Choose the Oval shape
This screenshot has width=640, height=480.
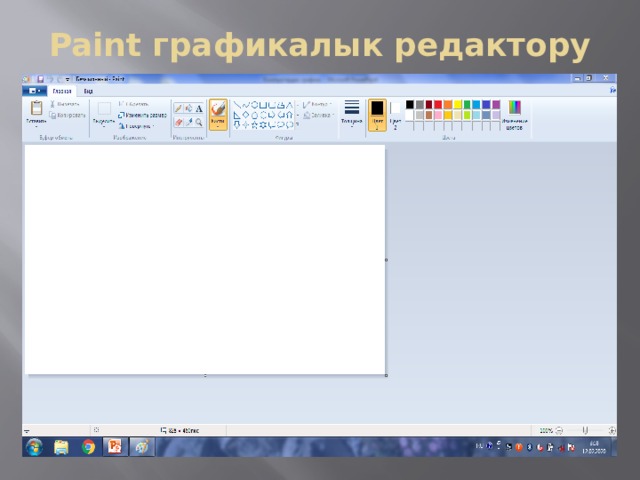click(254, 105)
